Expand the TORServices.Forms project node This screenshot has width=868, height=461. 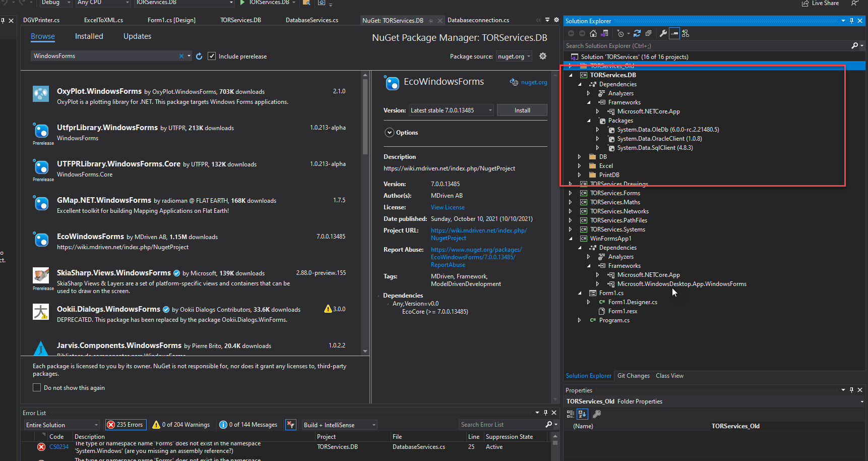(x=571, y=193)
